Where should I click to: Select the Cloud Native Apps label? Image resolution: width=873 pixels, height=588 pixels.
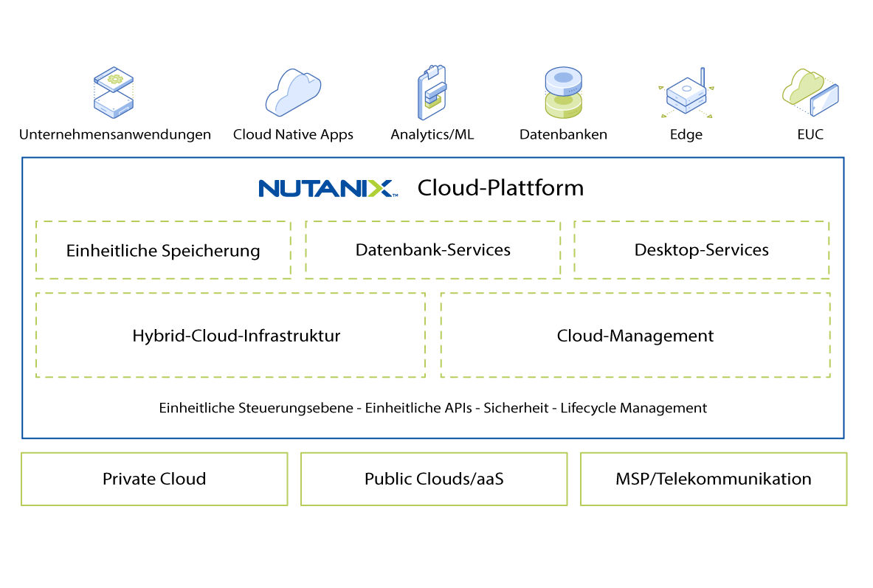pos(293,134)
